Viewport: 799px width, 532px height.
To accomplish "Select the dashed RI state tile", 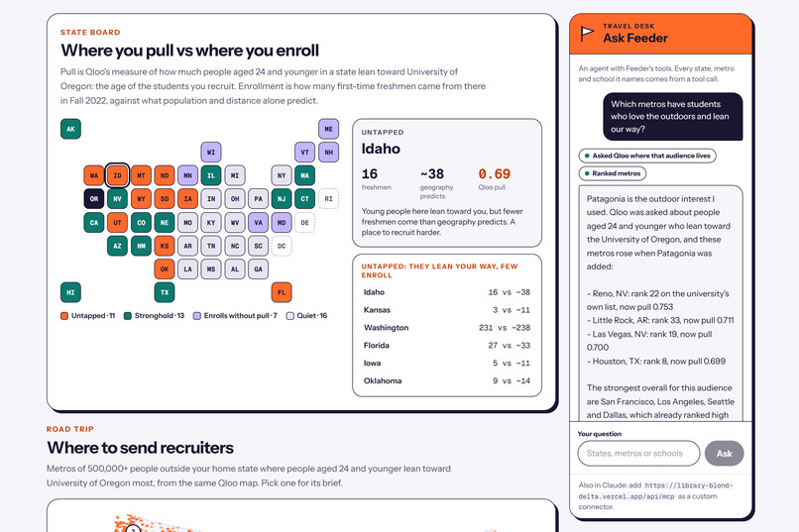I will pyautogui.click(x=329, y=199).
